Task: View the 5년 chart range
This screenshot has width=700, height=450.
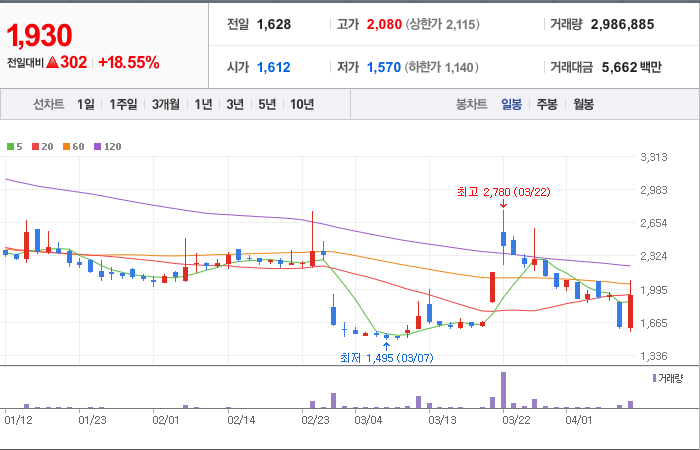Action: tap(267, 104)
